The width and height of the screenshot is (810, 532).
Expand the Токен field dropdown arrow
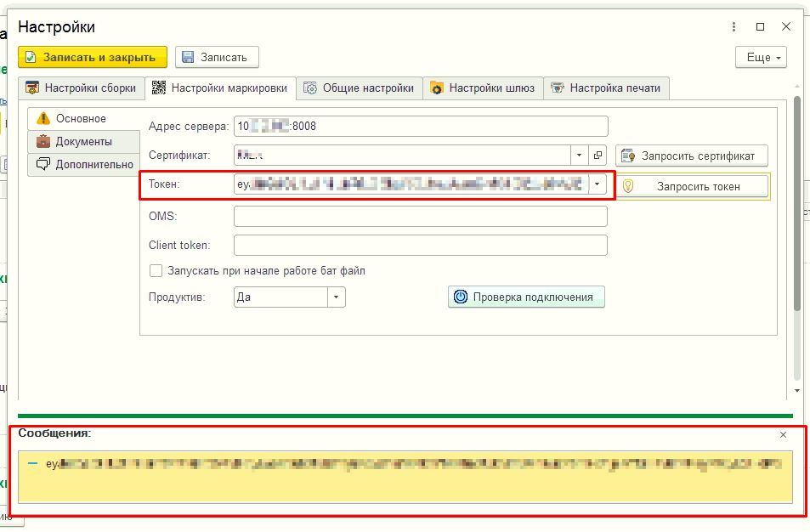coord(598,184)
